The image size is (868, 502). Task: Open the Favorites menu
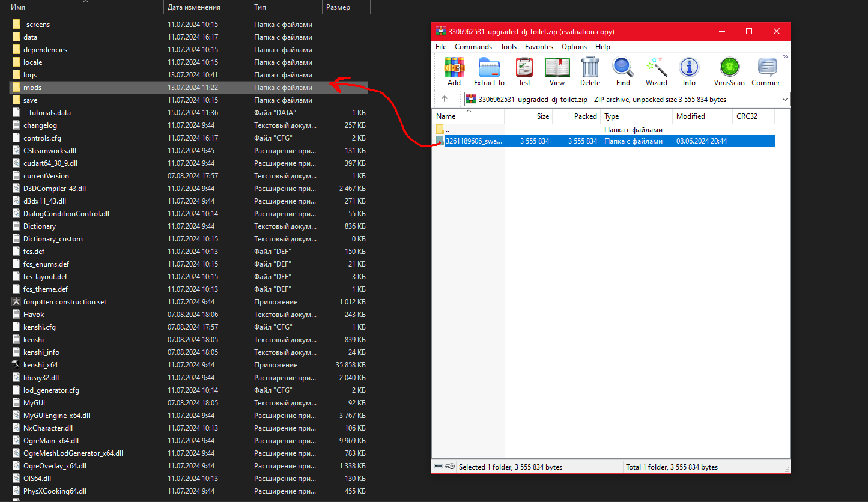[x=539, y=47]
